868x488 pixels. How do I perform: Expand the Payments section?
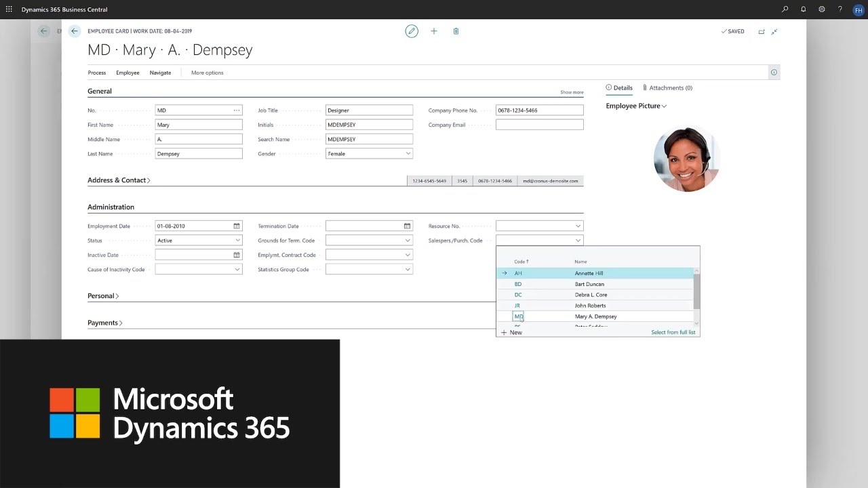(x=105, y=323)
